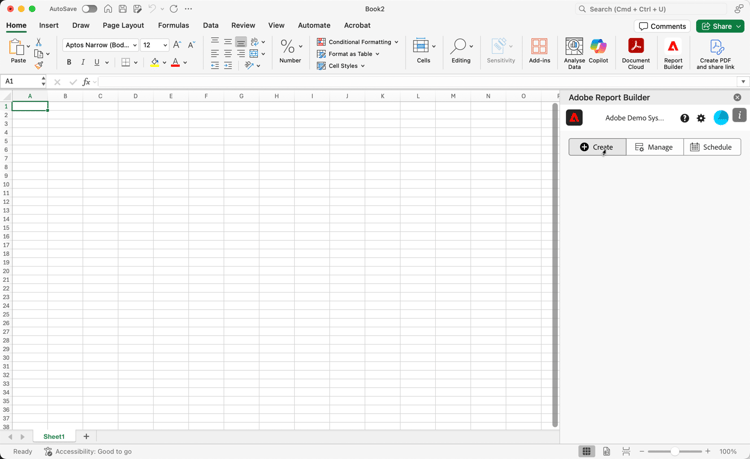
Task: Toggle center text horizontally
Action: [x=228, y=54]
